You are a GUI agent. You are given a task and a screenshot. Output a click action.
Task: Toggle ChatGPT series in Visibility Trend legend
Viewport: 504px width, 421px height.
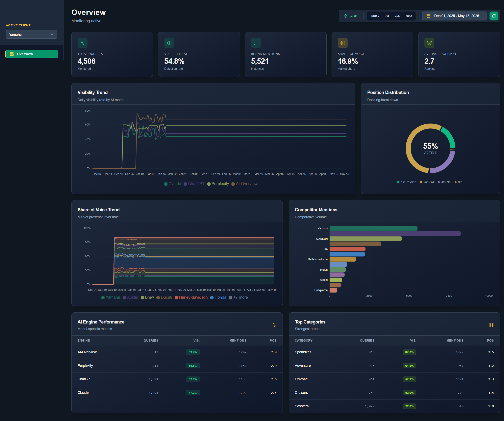coord(194,184)
